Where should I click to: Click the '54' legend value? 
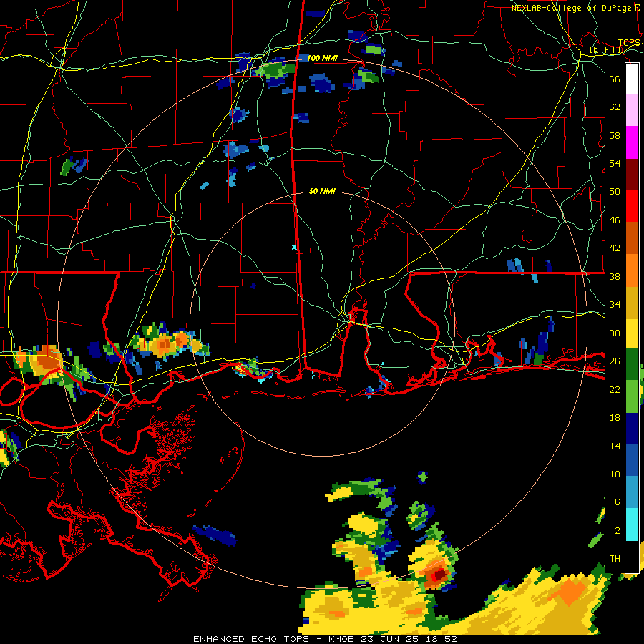click(x=615, y=163)
